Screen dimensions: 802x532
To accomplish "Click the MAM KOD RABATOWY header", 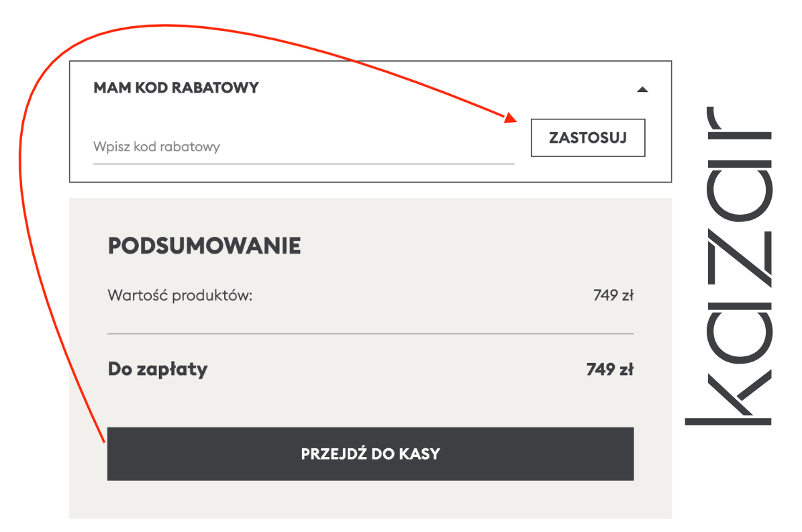I will coord(176,88).
